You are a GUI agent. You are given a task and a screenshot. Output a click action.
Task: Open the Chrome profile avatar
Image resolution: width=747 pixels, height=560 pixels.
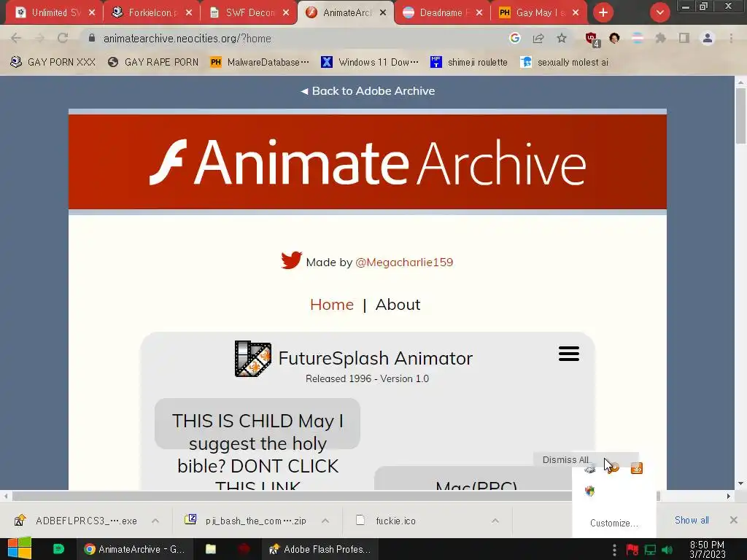[708, 38]
